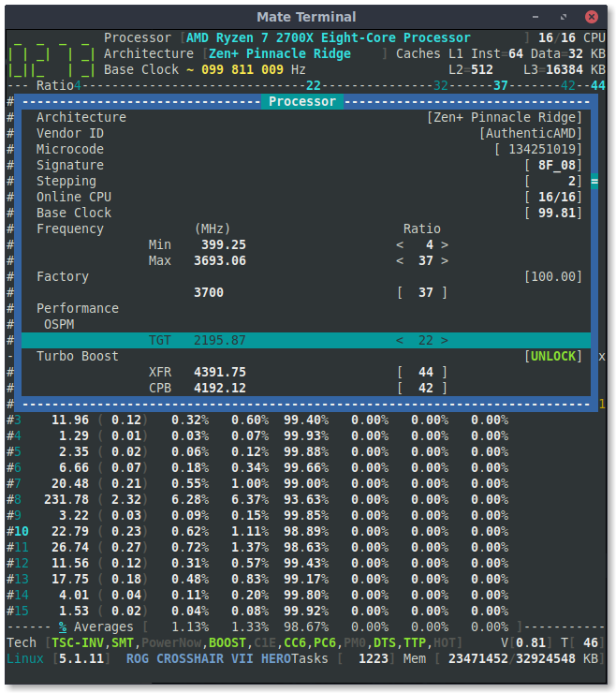
Task: Click the dimmed C1E tech flag
Action: pyautogui.click(x=265, y=642)
